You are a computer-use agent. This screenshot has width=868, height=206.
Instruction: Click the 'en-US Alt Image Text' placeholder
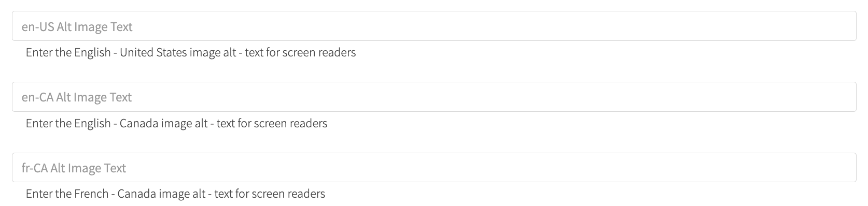tap(77, 26)
